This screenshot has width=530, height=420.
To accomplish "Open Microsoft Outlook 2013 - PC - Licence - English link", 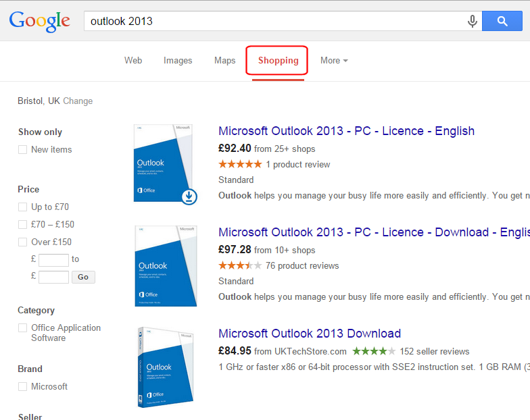I will [346, 131].
